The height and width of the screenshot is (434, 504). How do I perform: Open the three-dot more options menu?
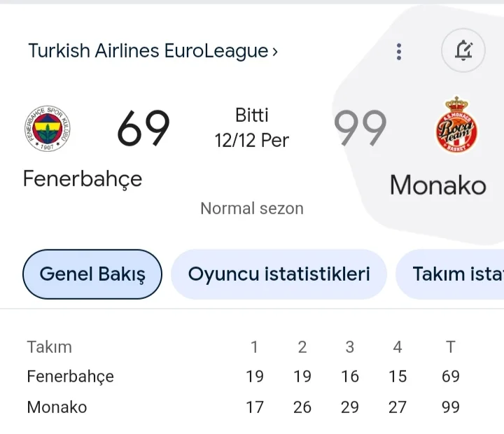(x=399, y=51)
